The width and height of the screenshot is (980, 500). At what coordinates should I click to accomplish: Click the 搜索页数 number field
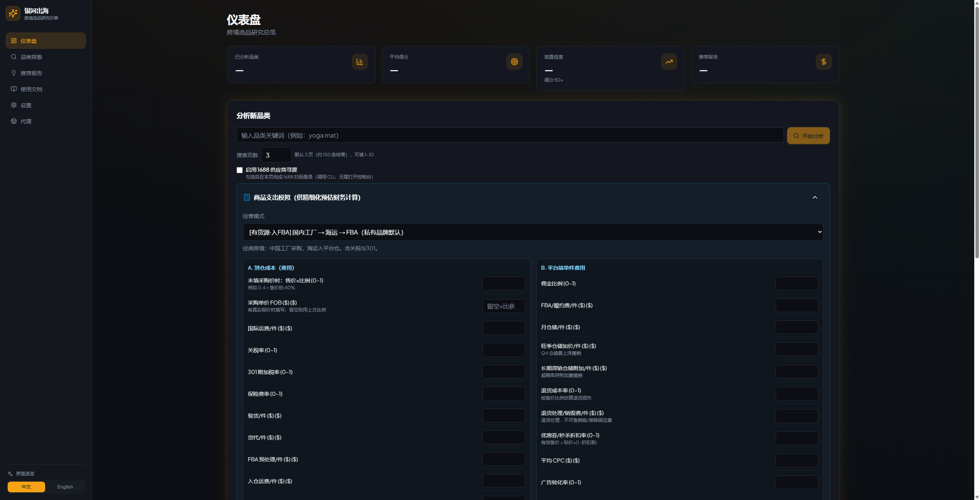pyautogui.click(x=276, y=155)
